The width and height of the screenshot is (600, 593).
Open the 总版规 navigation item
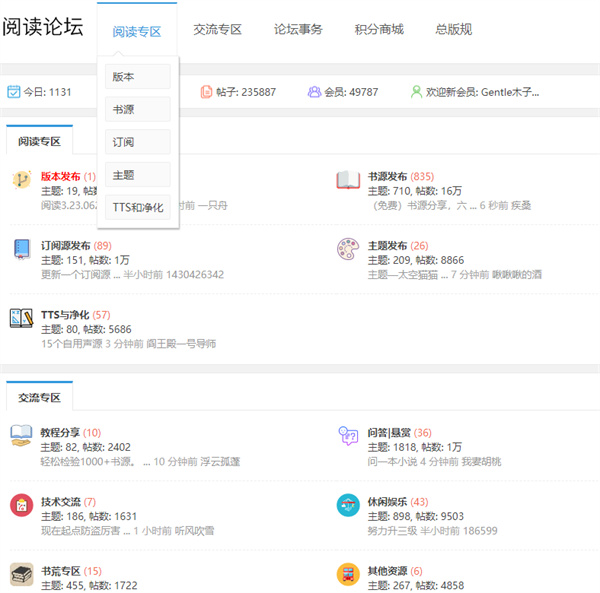click(456, 30)
